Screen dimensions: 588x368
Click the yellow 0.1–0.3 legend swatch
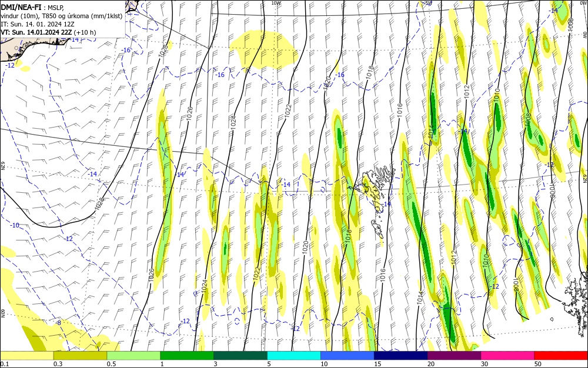26,356
